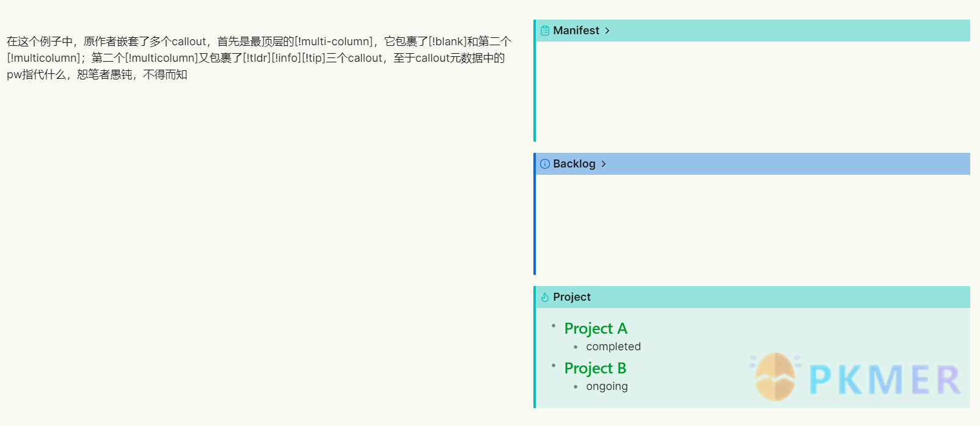Open the Project B link
Screen dimensions: 980x426
click(595, 368)
